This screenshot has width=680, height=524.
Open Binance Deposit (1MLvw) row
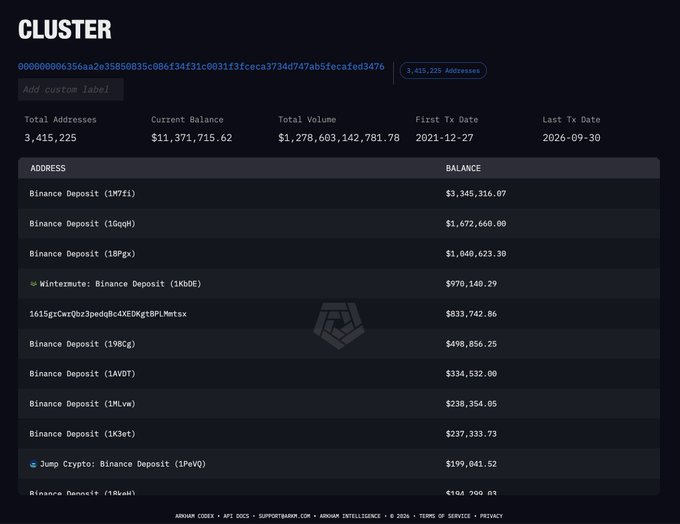point(339,404)
